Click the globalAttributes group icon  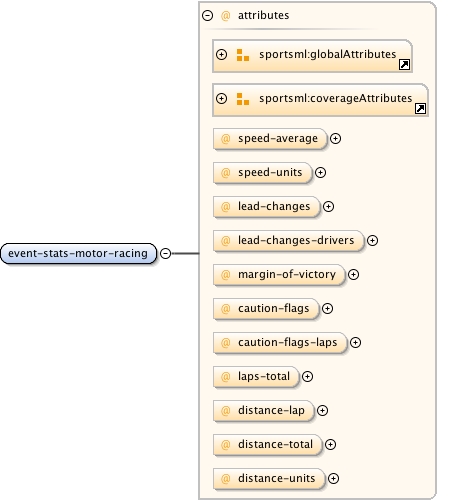(243, 55)
